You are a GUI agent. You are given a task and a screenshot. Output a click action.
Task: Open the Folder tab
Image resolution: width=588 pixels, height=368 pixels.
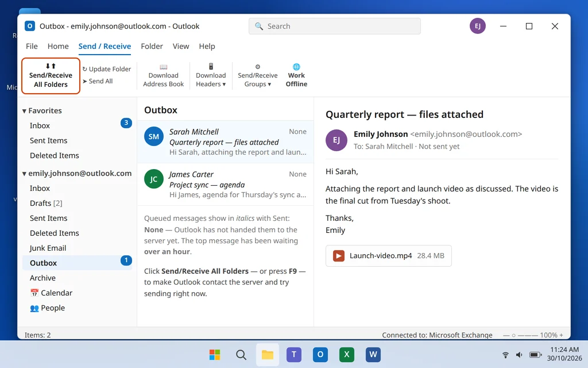tap(152, 46)
